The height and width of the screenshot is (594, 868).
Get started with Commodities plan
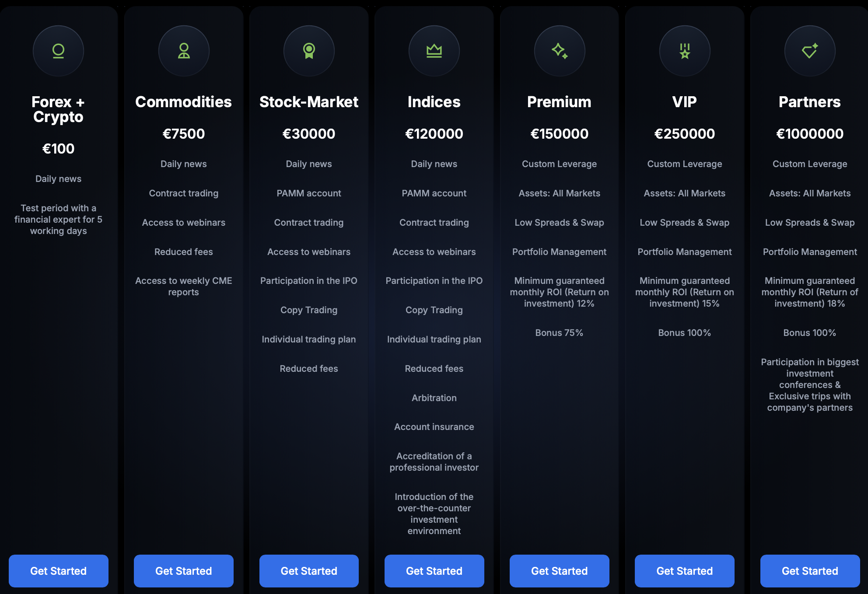pyautogui.click(x=184, y=571)
